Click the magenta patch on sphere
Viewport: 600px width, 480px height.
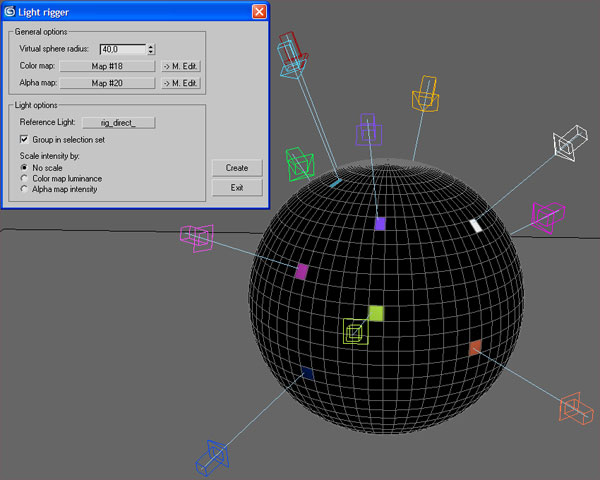[x=302, y=272]
